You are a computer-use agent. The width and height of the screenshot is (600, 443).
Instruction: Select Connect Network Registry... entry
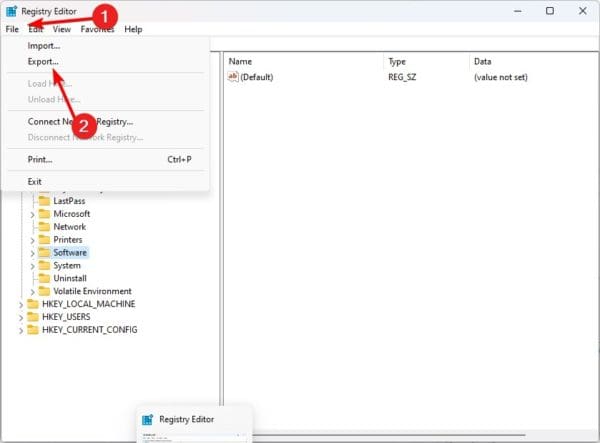click(x=80, y=122)
